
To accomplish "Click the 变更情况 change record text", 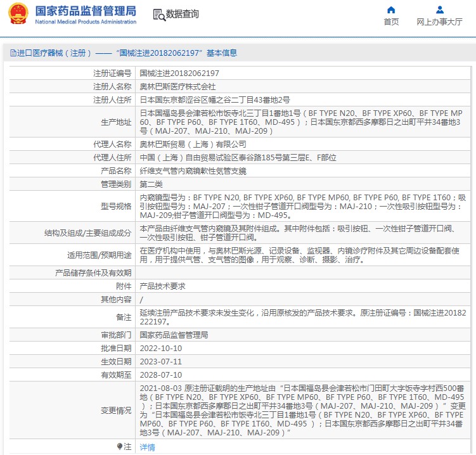I will pos(302,411).
